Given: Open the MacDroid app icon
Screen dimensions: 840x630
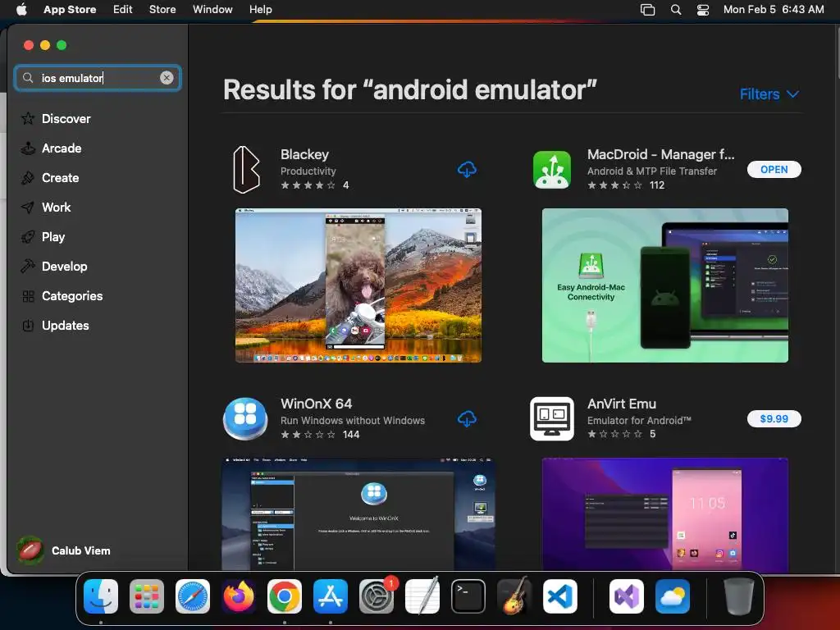Looking at the screenshot, I should 552,170.
